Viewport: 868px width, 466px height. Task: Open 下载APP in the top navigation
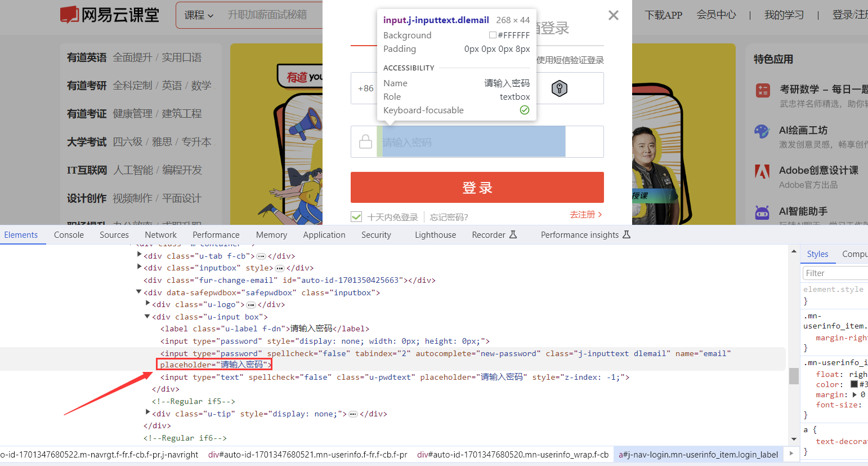pyautogui.click(x=664, y=15)
